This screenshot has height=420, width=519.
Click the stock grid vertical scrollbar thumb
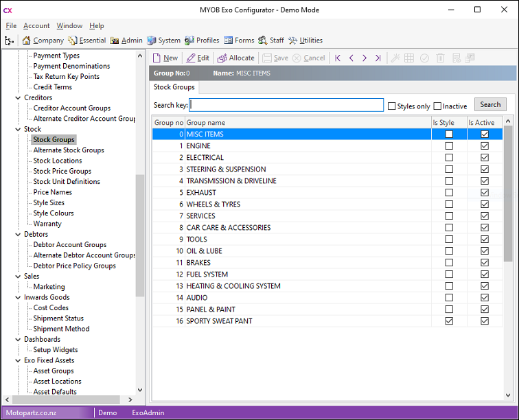[x=508, y=194]
